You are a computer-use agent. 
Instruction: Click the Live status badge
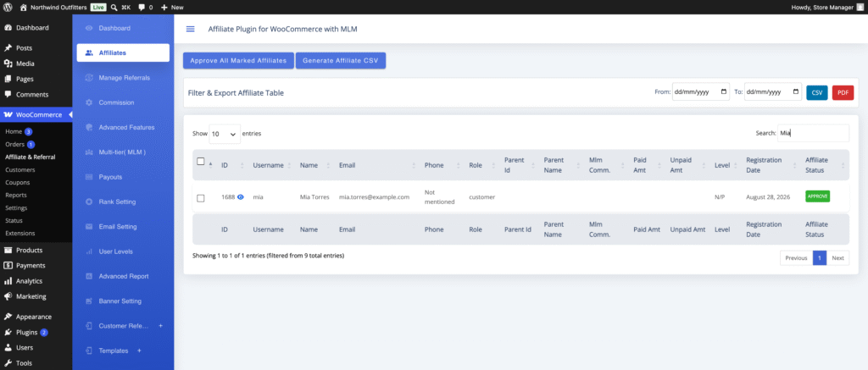97,7
